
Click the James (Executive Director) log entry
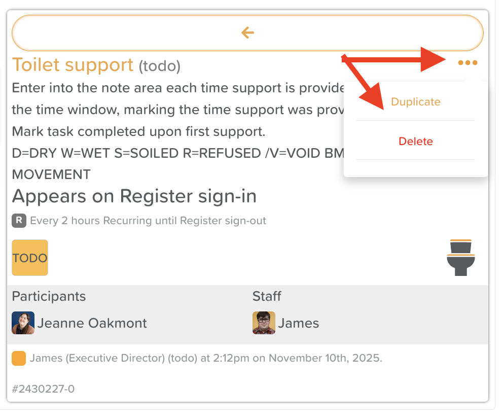pos(206,358)
